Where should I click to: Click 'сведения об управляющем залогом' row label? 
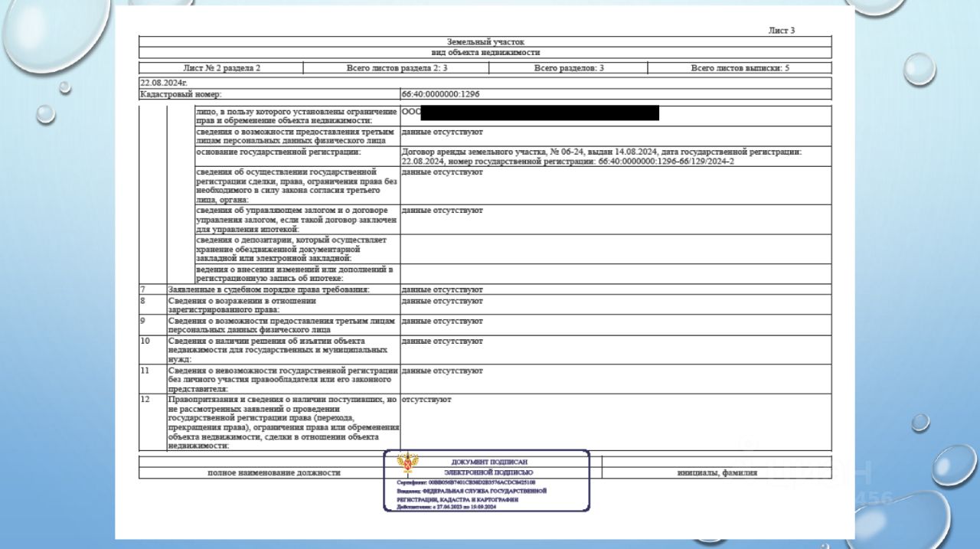pyautogui.click(x=296, y=219)
